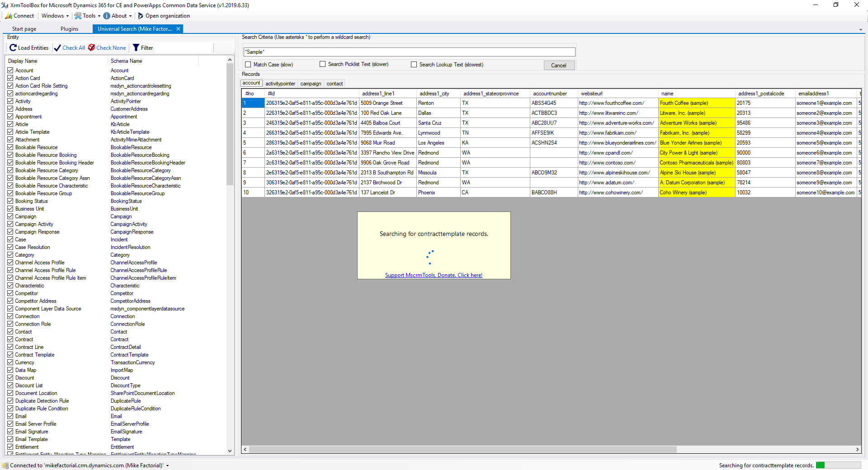The image size is (868, 470).
Task: Click the Check All checkmark icon
Action: [57, 48]
